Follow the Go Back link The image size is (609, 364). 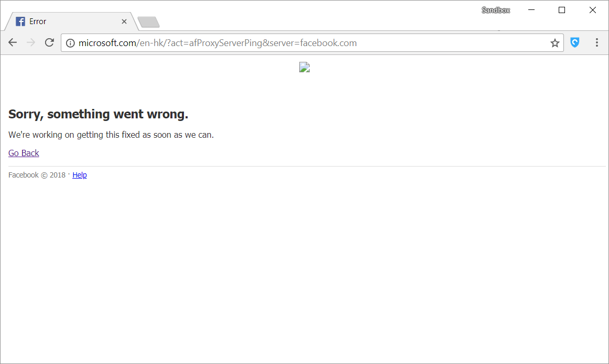[x=24, y=153]
